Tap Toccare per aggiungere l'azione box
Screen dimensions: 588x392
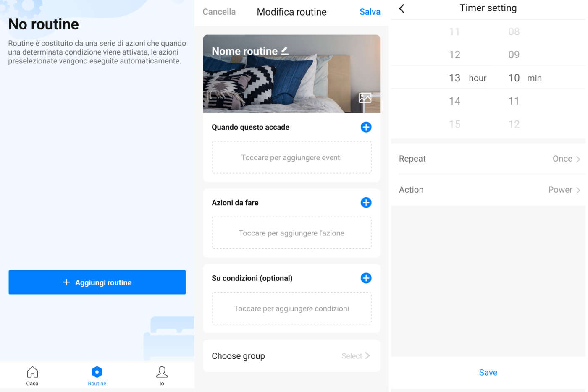[x=291, y=233]
